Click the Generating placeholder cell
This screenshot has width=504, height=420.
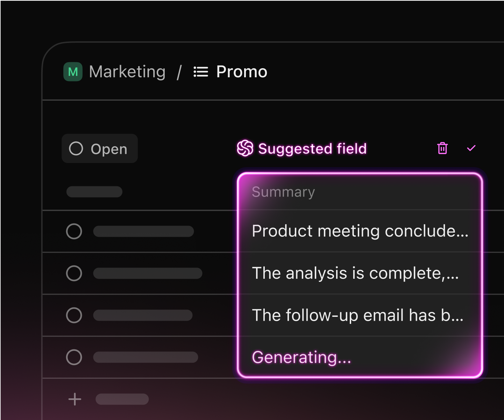(360, 357)
